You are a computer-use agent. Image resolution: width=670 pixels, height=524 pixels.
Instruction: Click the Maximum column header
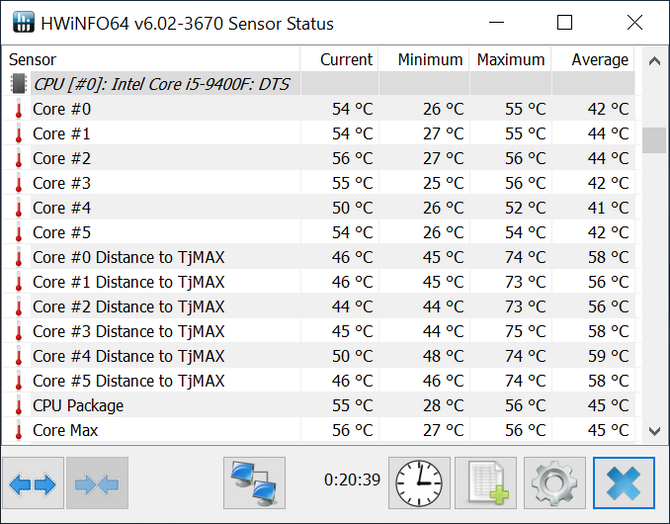[x=511, y=59]
